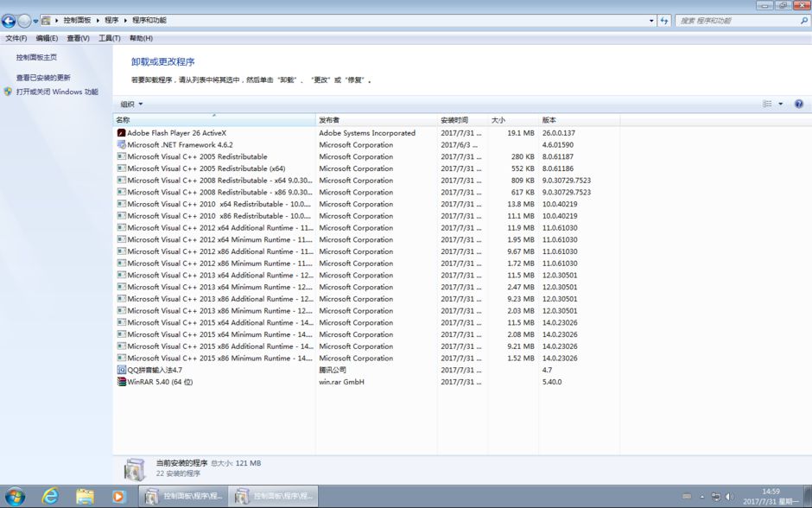Viewport: 812px width, 508px height.
Task: Open 查看已安装的更新 link
Action: coord(43,78)
